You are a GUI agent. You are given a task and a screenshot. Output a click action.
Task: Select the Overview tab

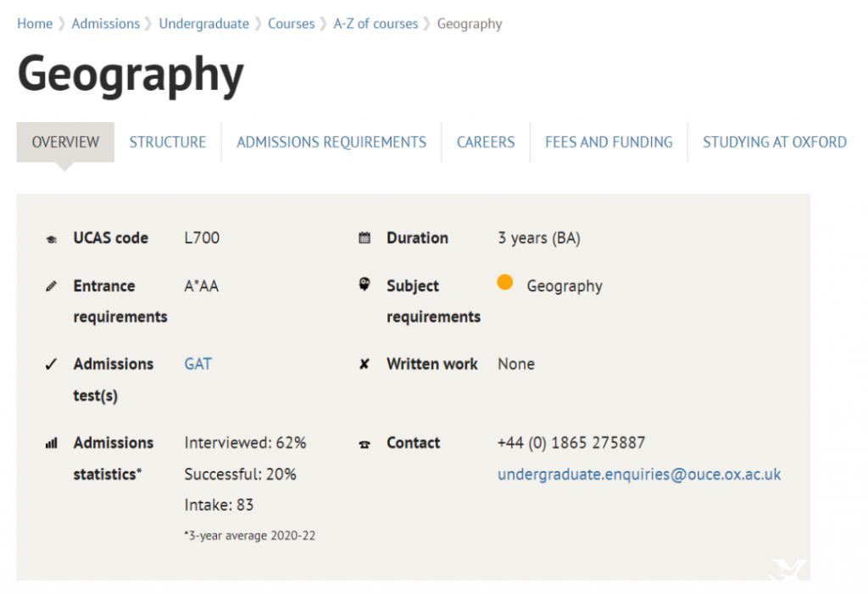point(65,142)
